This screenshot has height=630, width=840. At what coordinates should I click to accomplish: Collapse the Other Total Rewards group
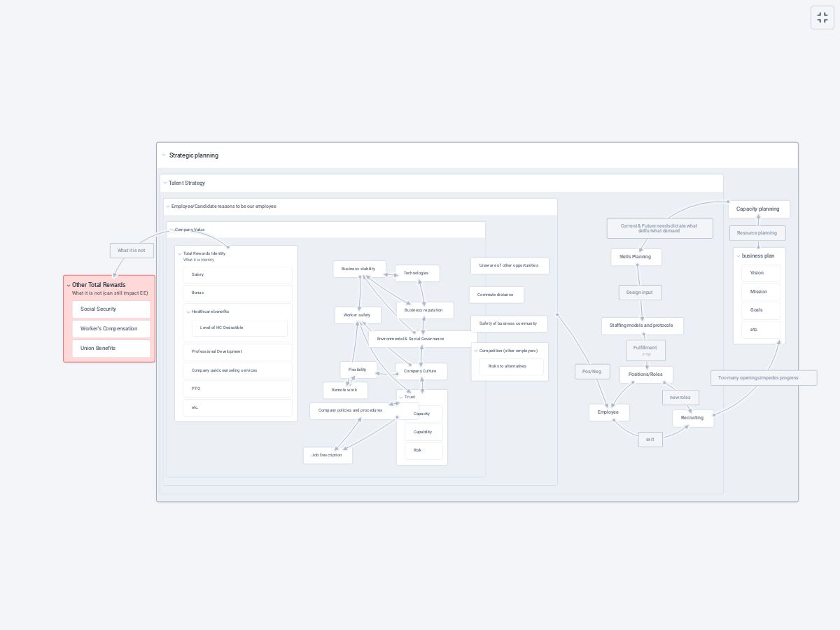69,286
